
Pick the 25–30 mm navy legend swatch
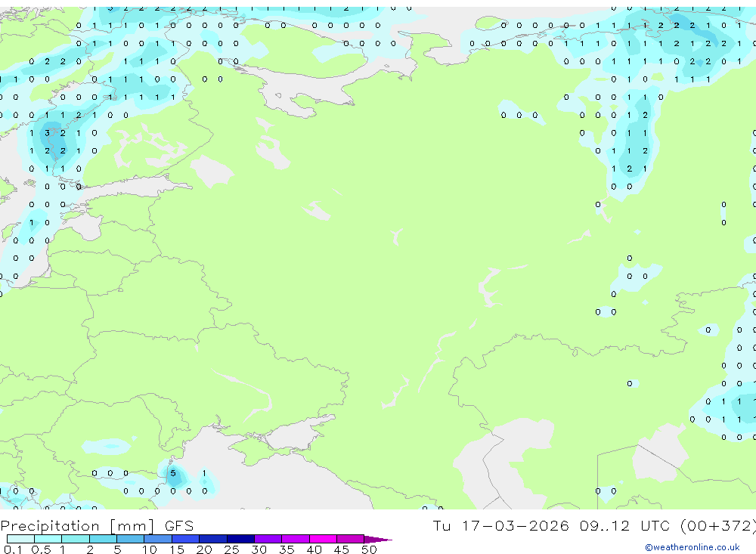[x=240, y=539]
